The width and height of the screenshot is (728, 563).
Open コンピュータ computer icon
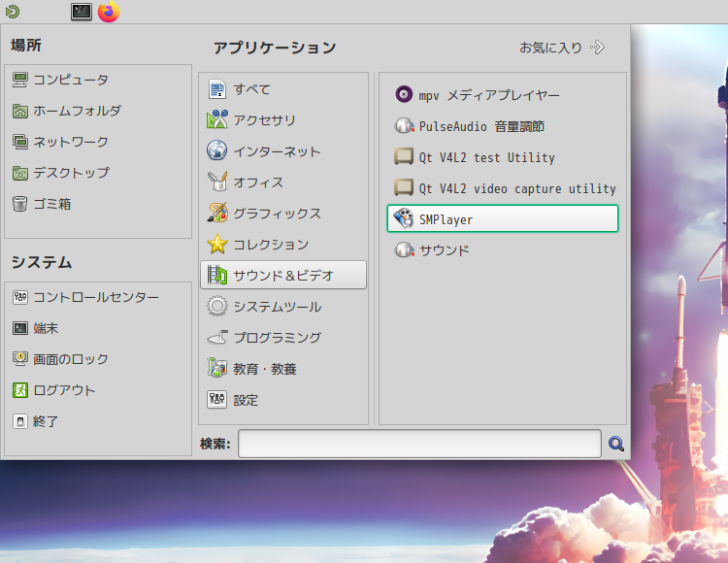point(20,80)
